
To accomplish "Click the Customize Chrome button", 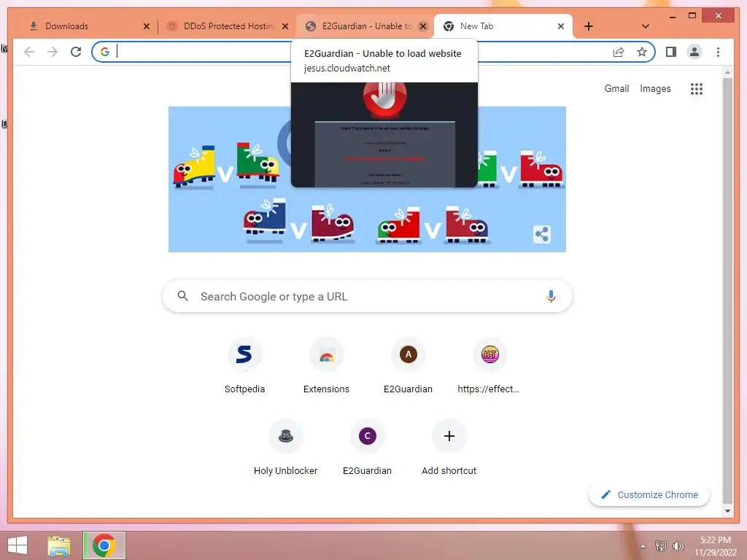I will click(649, 495).
